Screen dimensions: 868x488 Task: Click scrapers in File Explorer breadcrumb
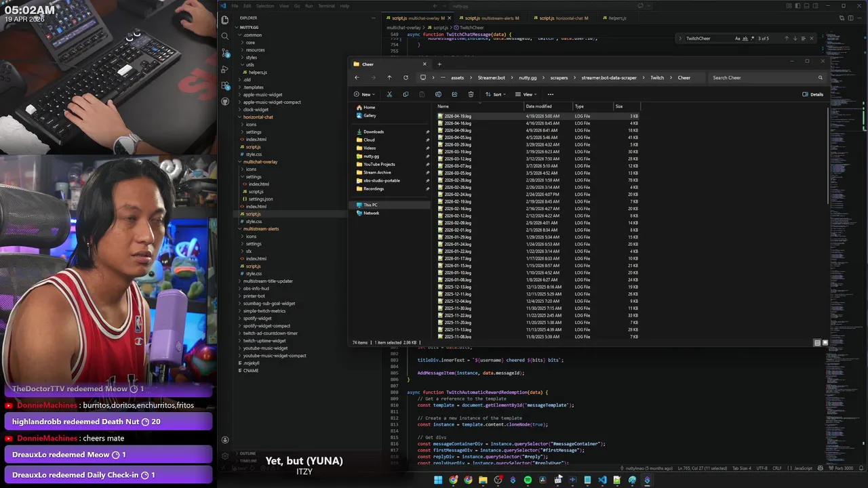point(559,77)
